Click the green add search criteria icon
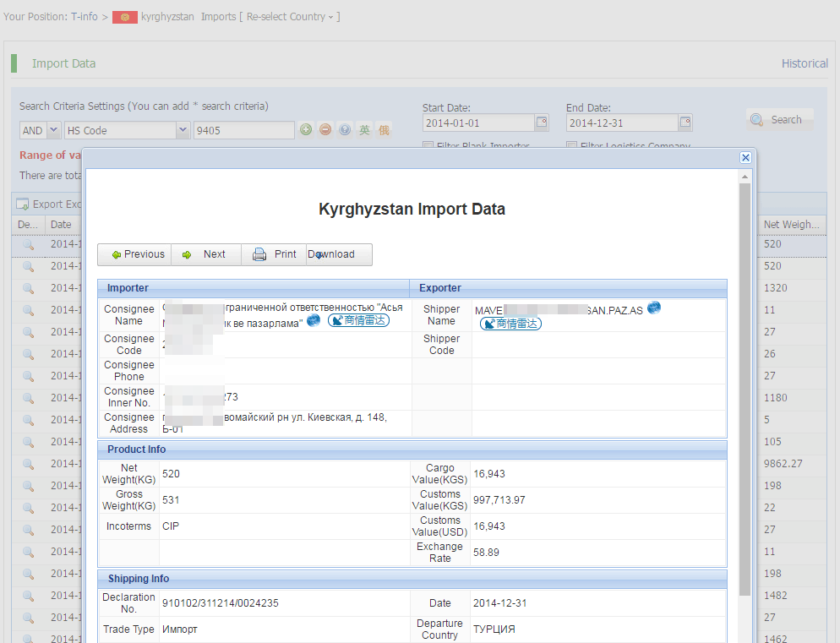Screen dimensions: 840x643 306,130
